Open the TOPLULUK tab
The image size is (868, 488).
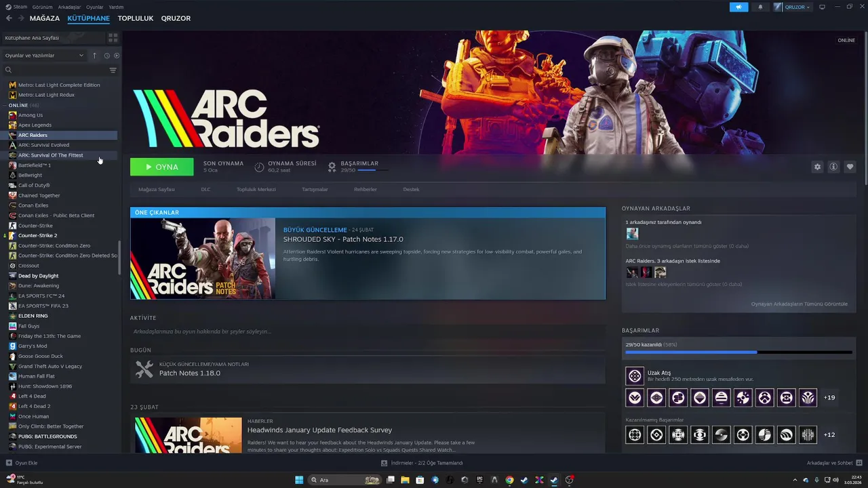(136, 18)
